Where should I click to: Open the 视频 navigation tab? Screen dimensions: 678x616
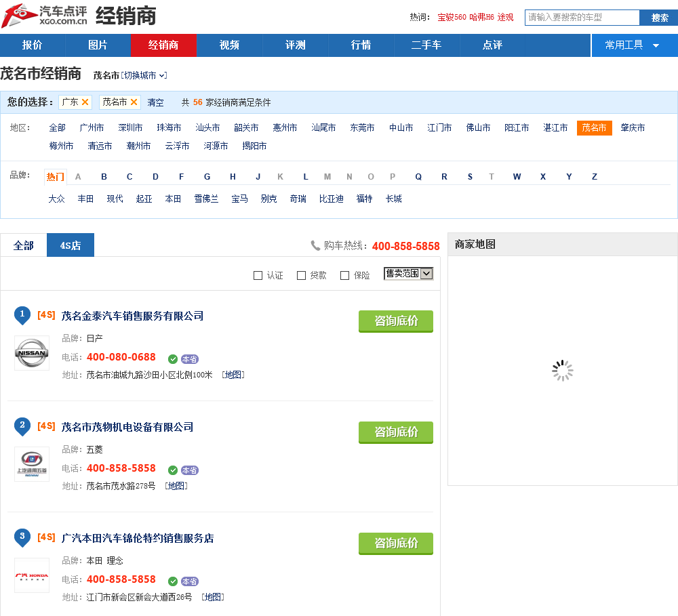(x=230, y=45)
